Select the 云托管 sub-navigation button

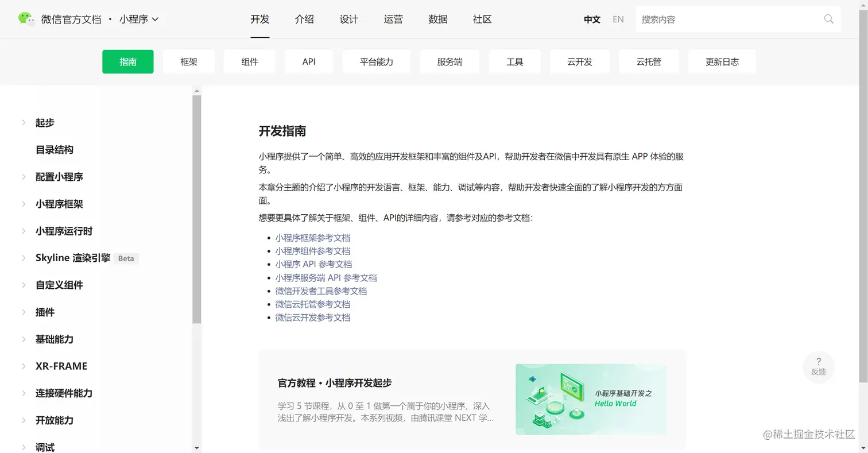pos(649,61)
